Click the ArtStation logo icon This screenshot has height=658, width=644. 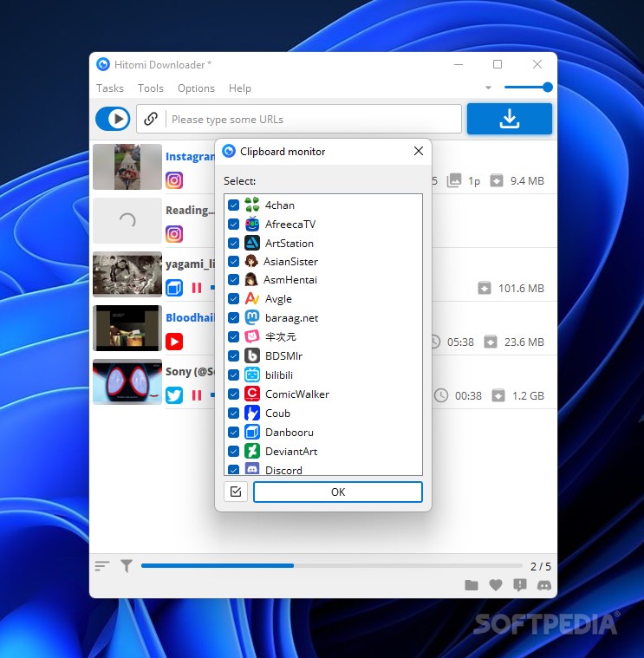(x=251, y=243)
